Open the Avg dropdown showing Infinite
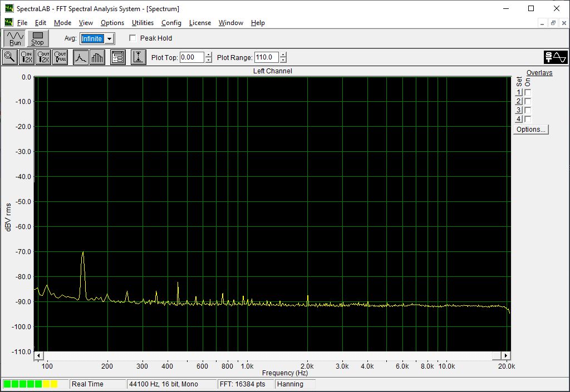The width and height of the screenshot is (570, 392). tap(110, 38)
